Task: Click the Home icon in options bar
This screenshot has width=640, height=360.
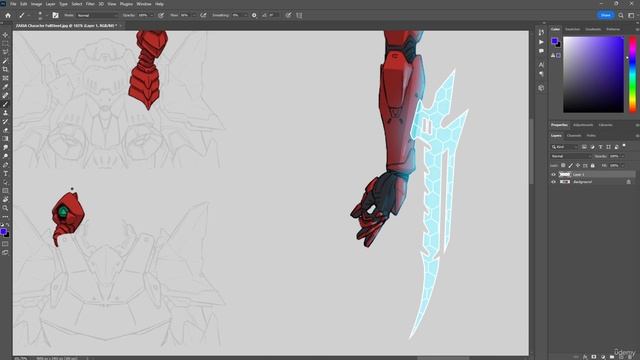Action: (8, 16)
